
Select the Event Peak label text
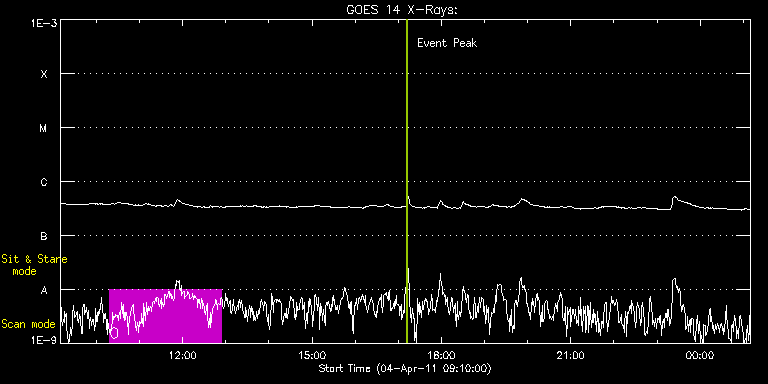tap(447, 43)
